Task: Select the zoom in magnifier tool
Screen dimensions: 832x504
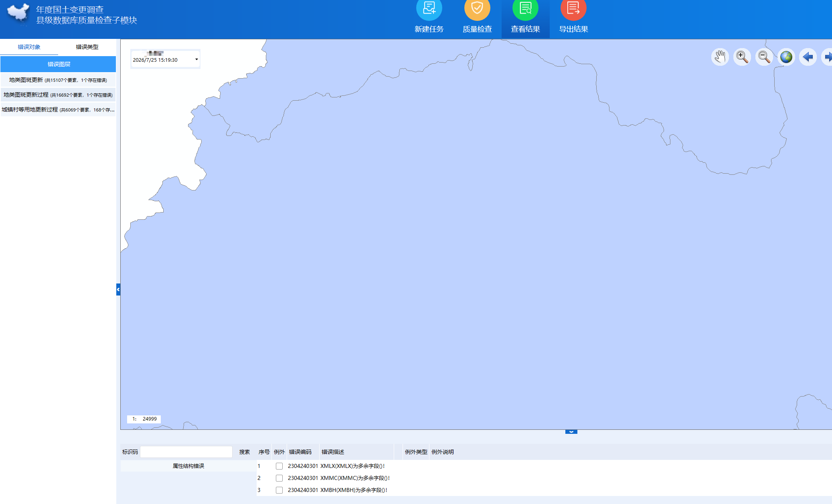Action: tap(742, 57)
